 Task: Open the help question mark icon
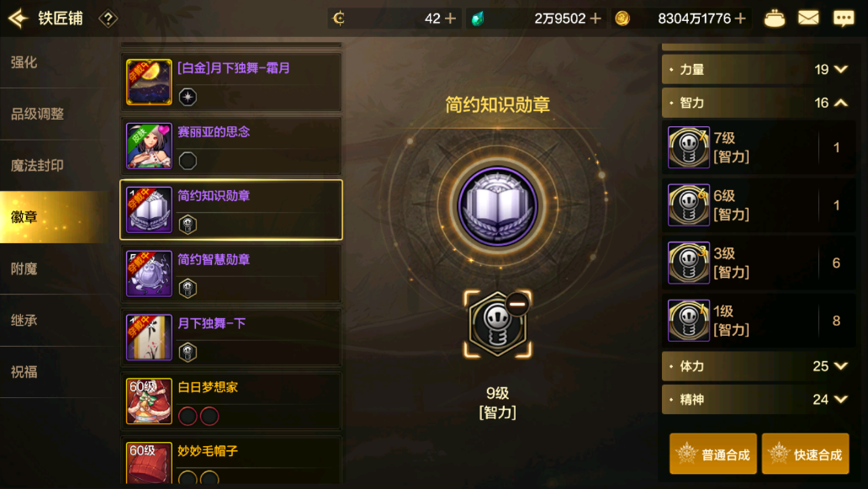pyautogui.click(x=108, y=19)
